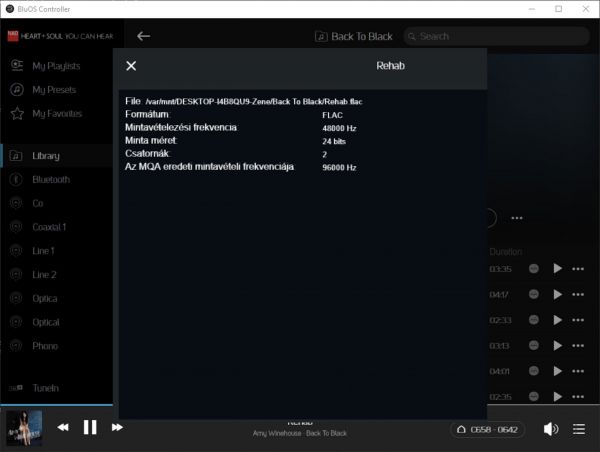This screenshot has height=452, width=600.
Task: Open the Library section
Action: 45,156
